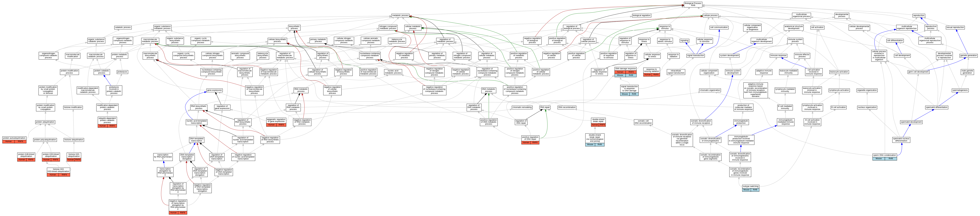Click the 'catabolic process' node

[123, 27]
